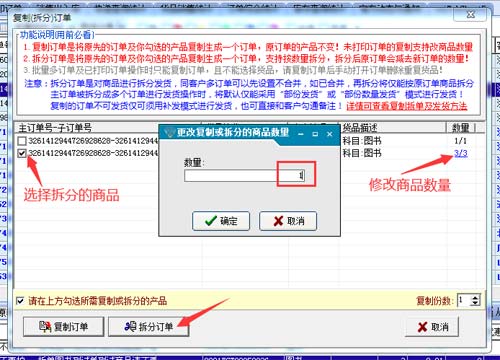Minimize the 更改复制或拆分的商品数量 dialog

coord(301,134)
